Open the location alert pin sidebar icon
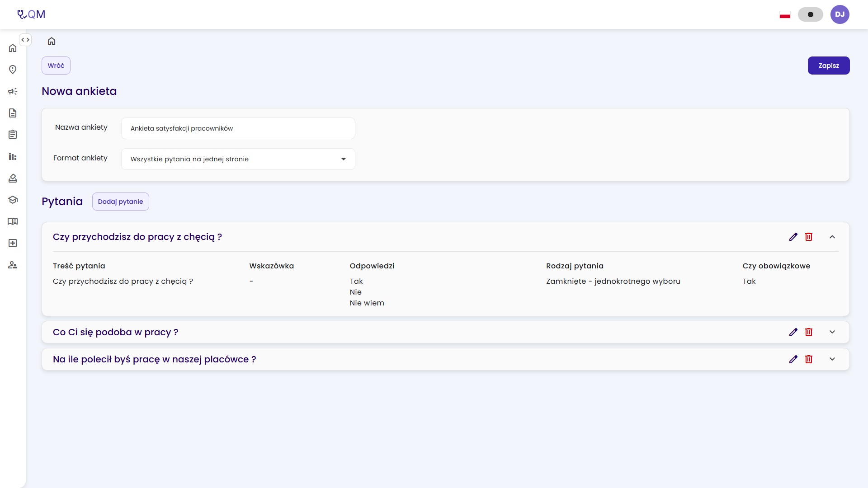This screenshot has height=488, width=868. point(13,70)
